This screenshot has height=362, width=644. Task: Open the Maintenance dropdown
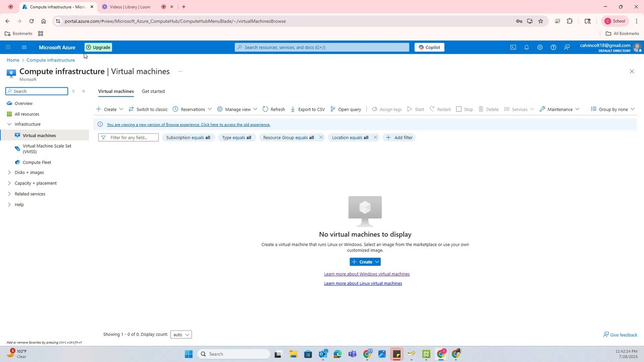point(559,109)
